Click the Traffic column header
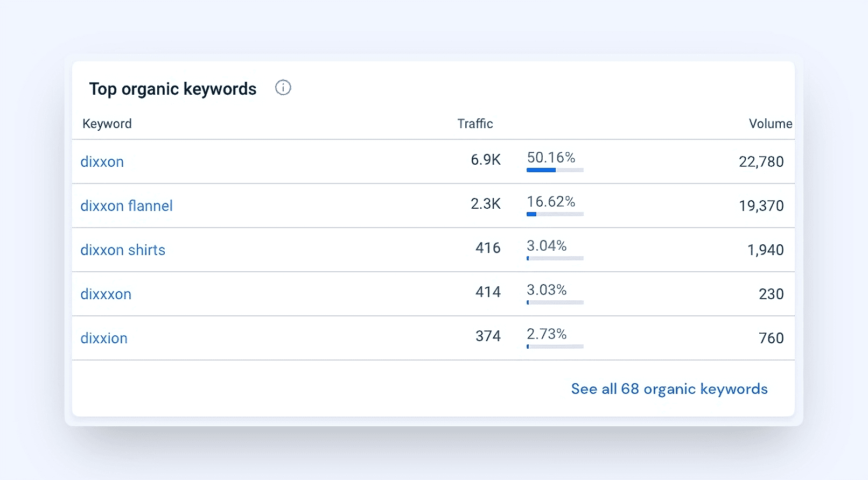This screenshot has width=868, height=480. pos(475,124)
